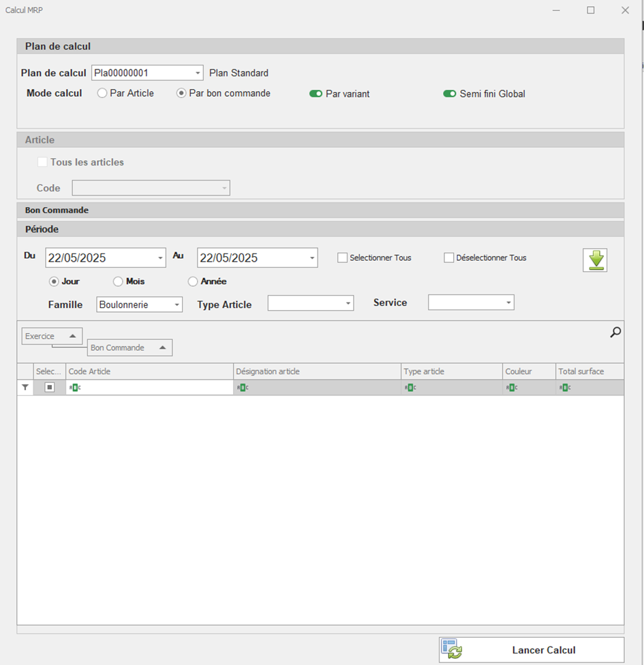The image size is (644, 665).
Task: Select the Mois period radio button
Action: 118,281
